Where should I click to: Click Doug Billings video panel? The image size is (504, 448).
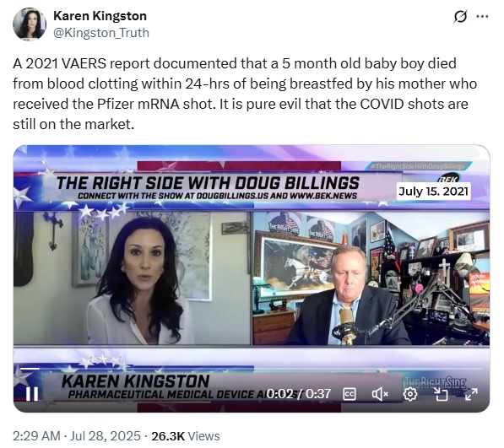pyautogui.click(x=371, y=278)
